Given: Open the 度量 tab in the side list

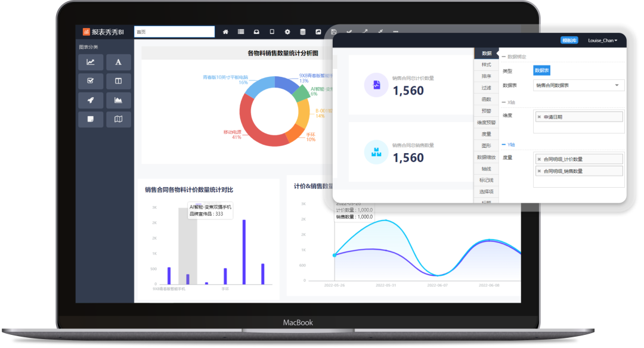Looking at the screenshot, I should (487, 134).
